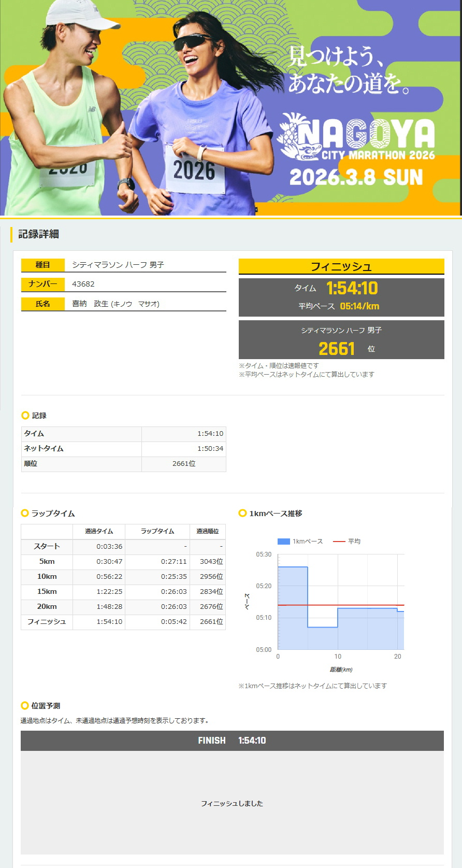The height and width of the screenshot is (868, 462).
Task: Click the circle icon next to 1kmペース推移
Action: click(x=242, y=513)
